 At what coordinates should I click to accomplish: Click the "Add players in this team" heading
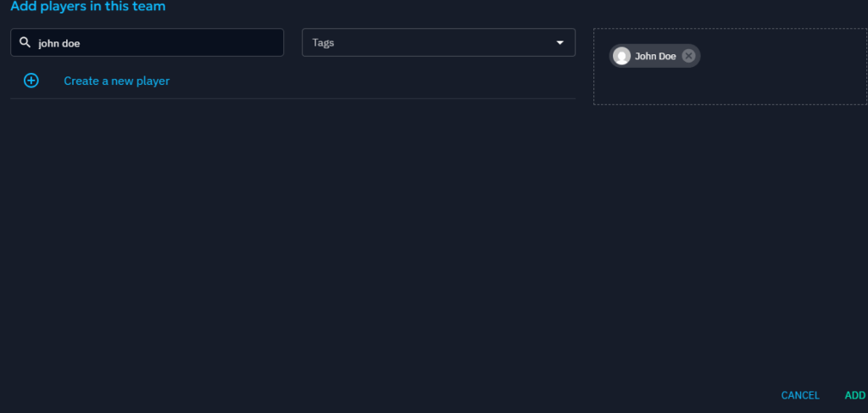point(88,7)
